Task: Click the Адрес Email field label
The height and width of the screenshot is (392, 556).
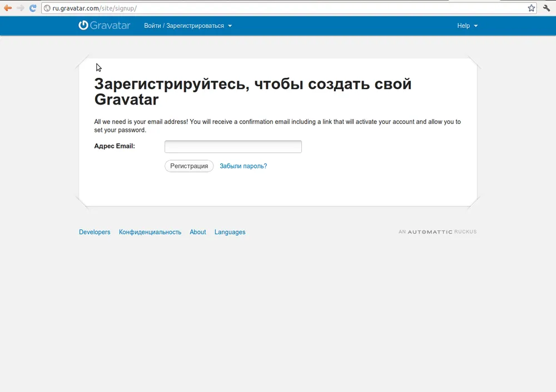Action: pos(115,146)
